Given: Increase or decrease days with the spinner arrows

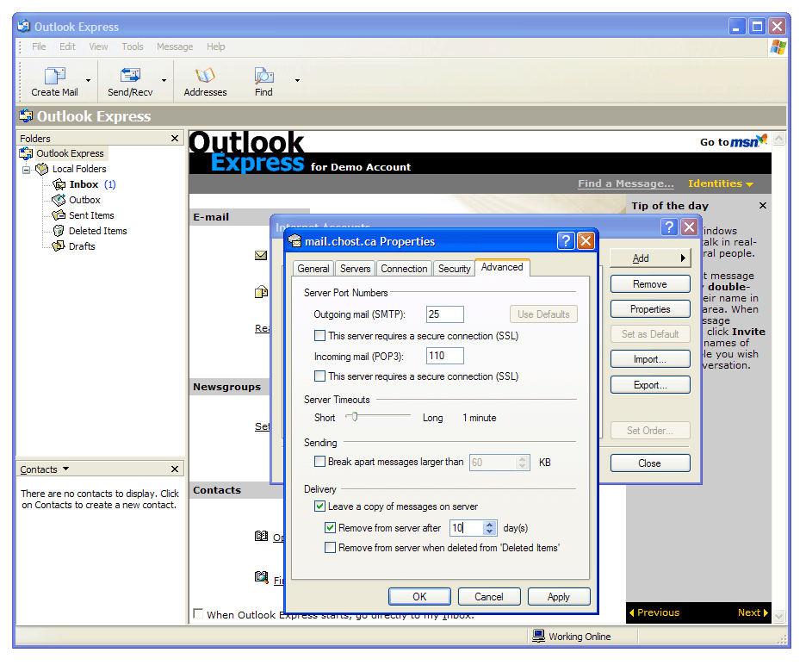Looking at the screenshot, I should click(x=489, y=528).
